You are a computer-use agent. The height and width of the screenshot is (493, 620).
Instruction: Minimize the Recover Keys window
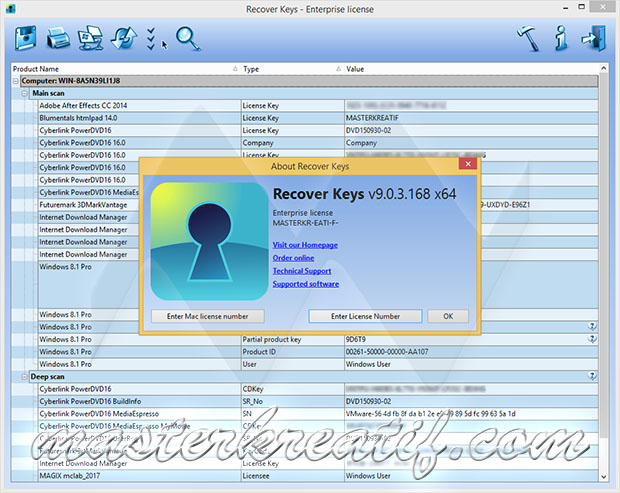pos(566,8)
